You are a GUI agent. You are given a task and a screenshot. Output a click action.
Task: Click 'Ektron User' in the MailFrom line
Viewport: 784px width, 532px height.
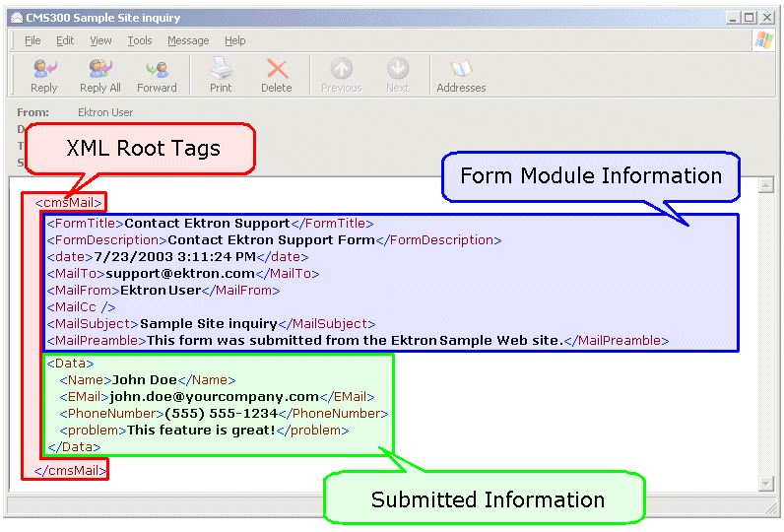[161, 290]
